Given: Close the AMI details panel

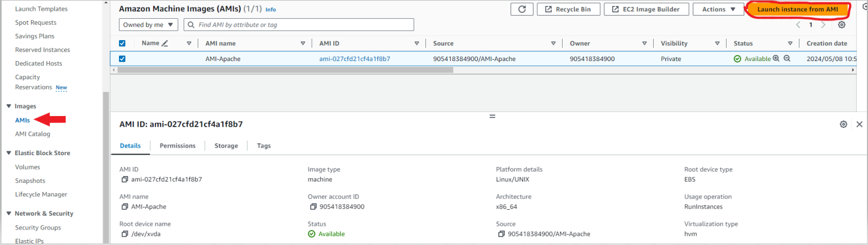Looking at the screenshot, I should click(859, 124).
